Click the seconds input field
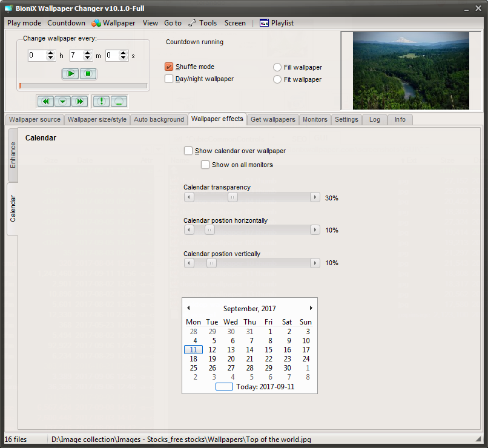The width and height of the screenshot is (488, 448). 113,55
